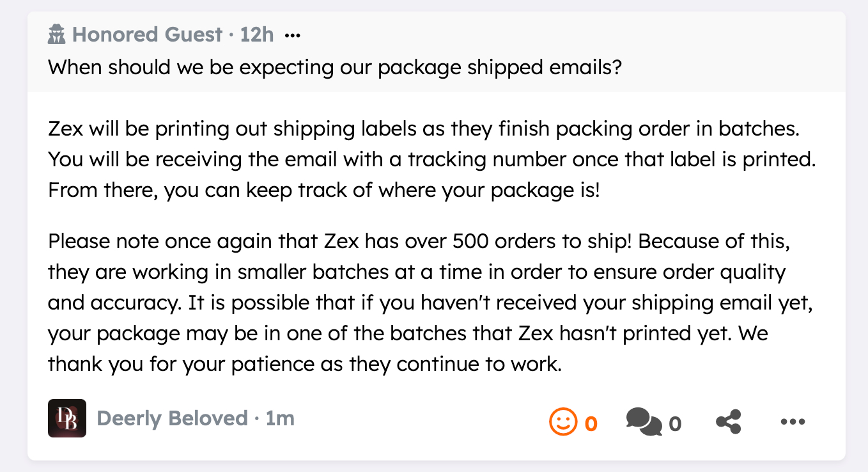The height and width of the screenshot is (472, 868).
Task: Open the Honored Guest profile name
Action: tap(147, 35)
